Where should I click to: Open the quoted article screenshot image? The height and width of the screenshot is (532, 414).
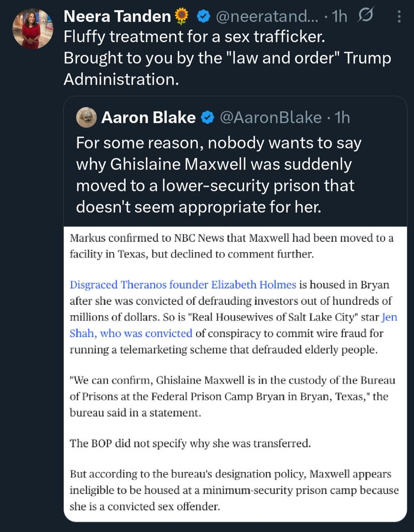click(235, 373)
